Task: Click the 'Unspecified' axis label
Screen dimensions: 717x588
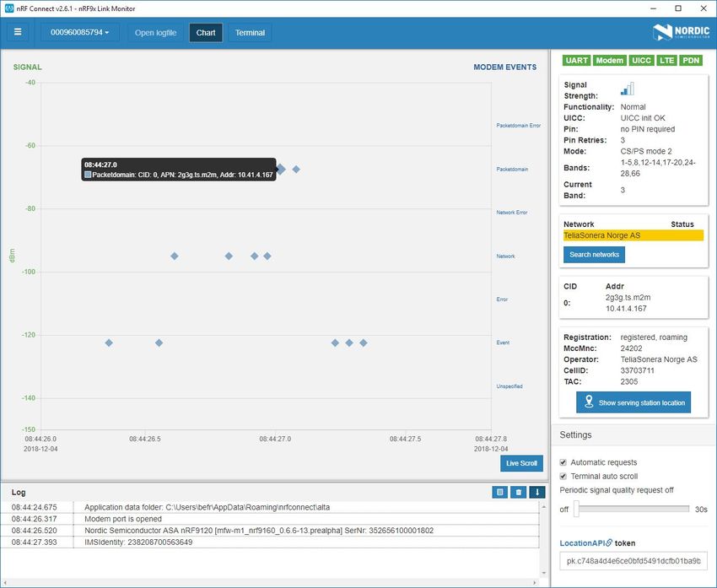Action: click(x=509, y=386)
